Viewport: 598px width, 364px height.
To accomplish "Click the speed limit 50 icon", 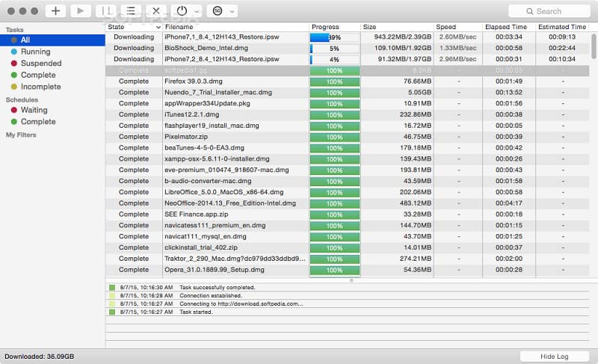I will pyautogui.click(x=218, y=11).
